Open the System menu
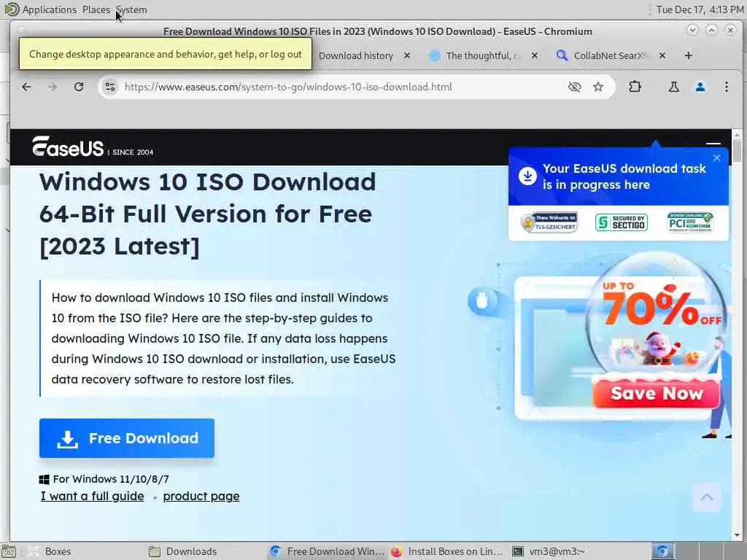Image resolution: width=747 pixels, height=560 pixels. pyautogui.click(x=131, y=9)
